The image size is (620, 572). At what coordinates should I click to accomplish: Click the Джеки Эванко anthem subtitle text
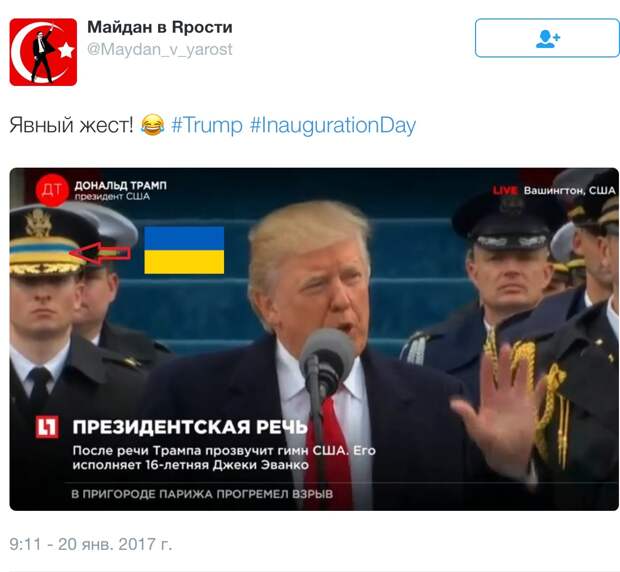coord(224,458)
